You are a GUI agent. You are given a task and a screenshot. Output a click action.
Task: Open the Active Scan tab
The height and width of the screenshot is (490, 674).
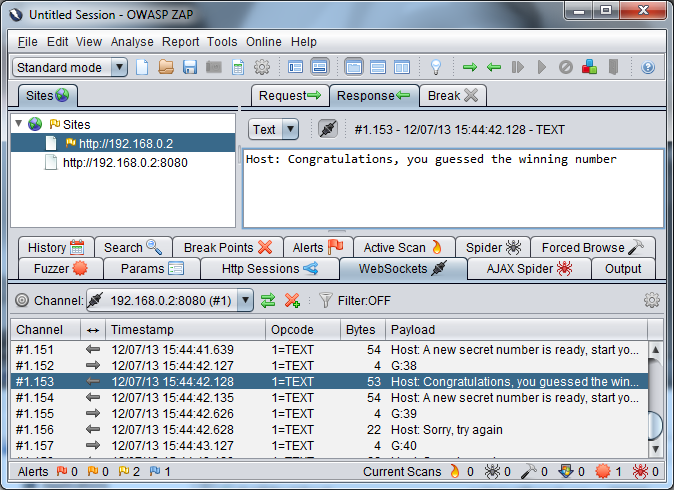404,248
